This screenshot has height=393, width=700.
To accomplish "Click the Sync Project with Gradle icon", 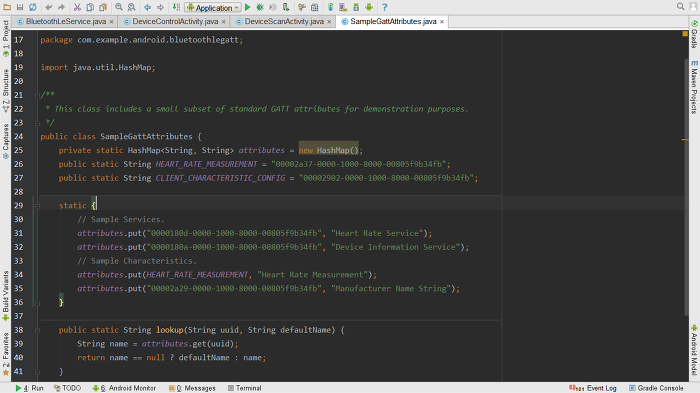I will click(x=330, y=7).
